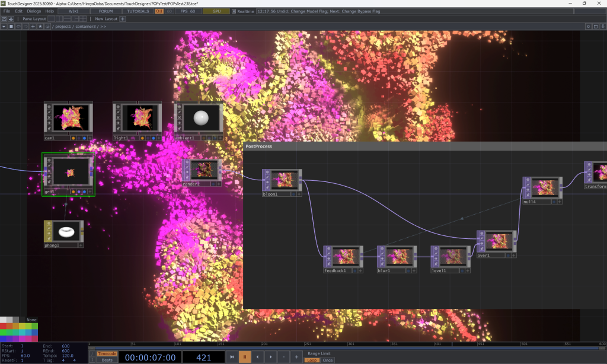Expand the plus button on phong1 node
Screen dimensions: 607x364
coord(81,245)
